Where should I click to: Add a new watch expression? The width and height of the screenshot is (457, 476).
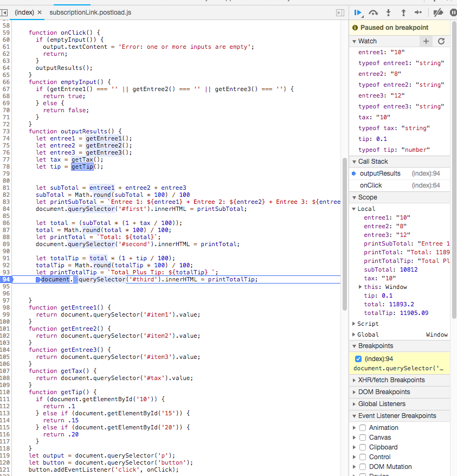pos(426,41)
